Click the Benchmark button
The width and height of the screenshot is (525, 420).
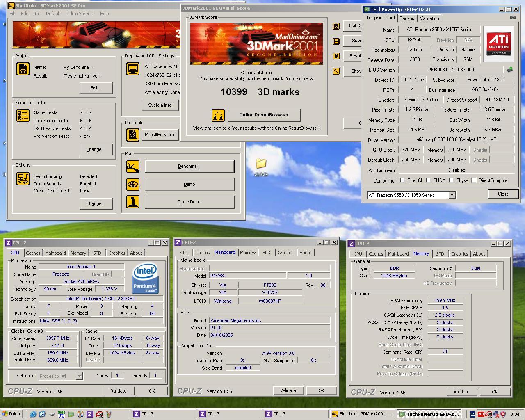[189, 167]
